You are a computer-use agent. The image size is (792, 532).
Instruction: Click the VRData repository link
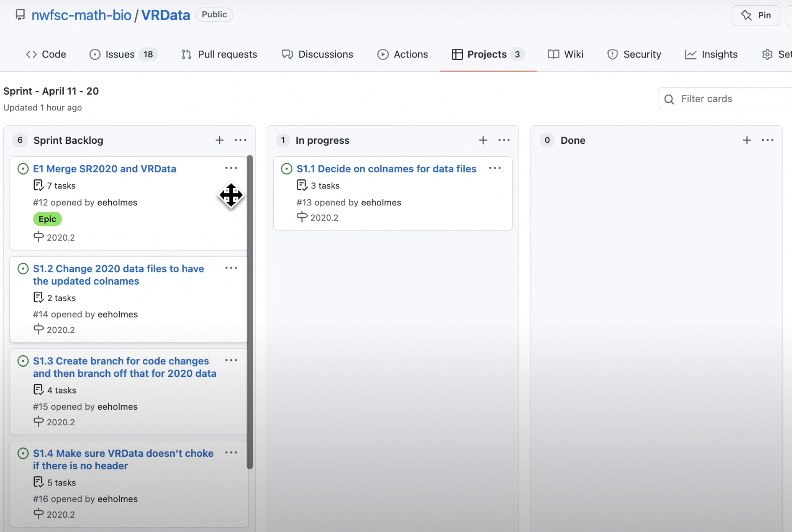(165, 15)
